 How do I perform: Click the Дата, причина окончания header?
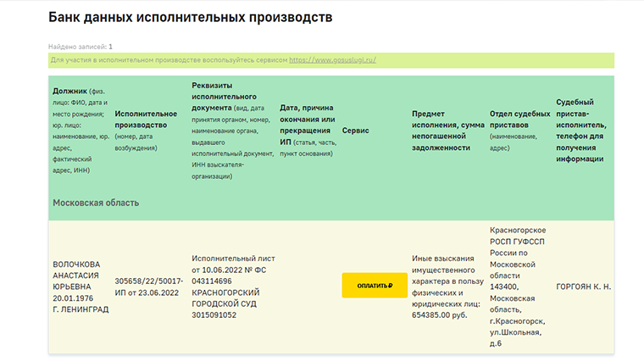pyautogui.click(x=308, y=131)
